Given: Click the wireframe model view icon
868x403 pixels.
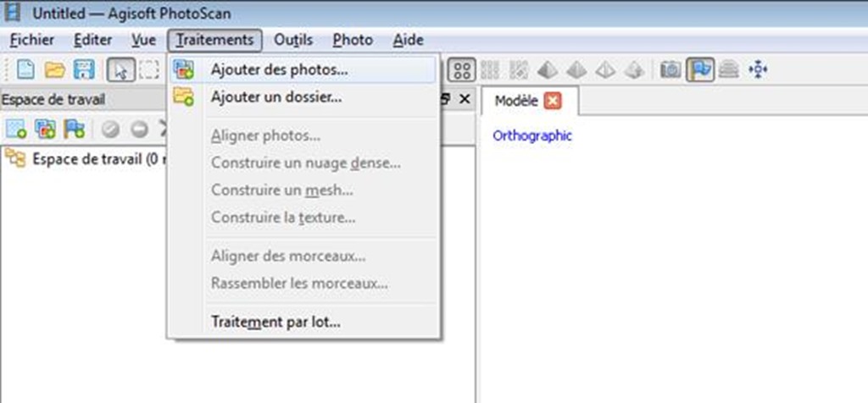Looking at the screenshot, I should point(605,69).
